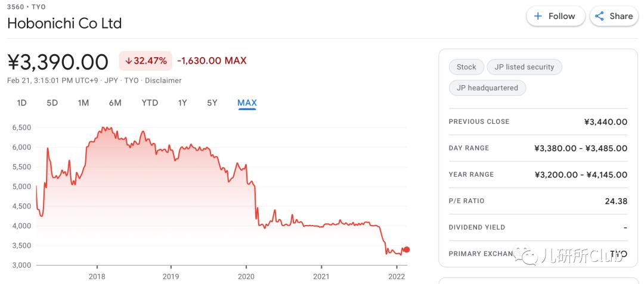
Task: Click the 2020 label on chart axis
Action: coord(246,276)
